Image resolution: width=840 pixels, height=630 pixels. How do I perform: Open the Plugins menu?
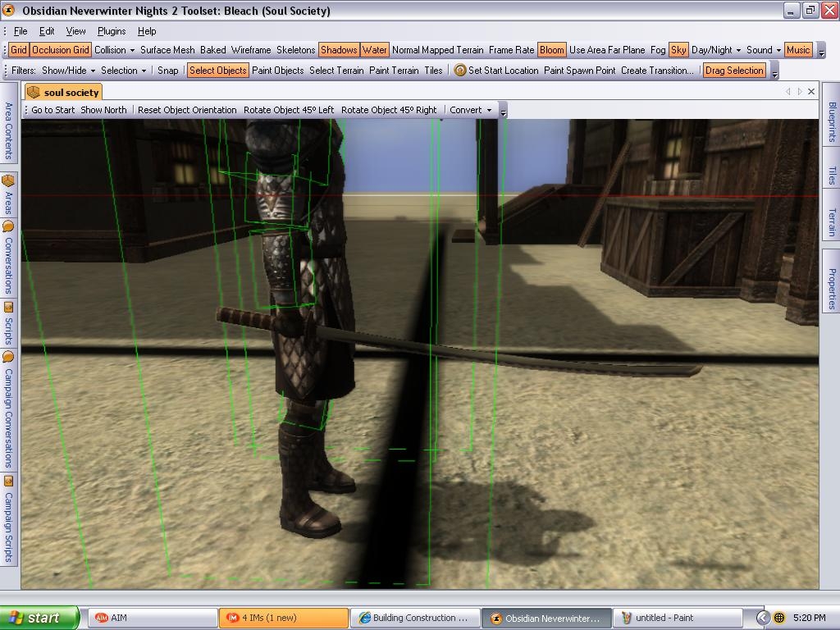click(x=112, y=31)
